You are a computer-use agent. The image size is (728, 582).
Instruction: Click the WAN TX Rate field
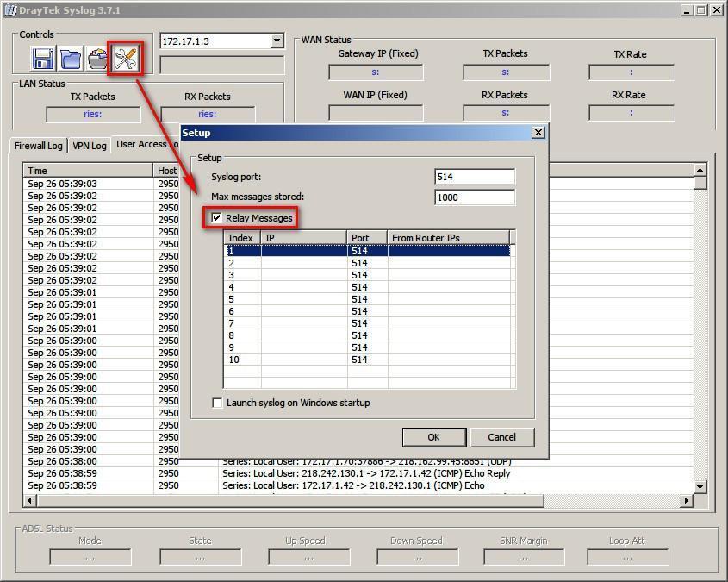click(x=632, y=72)
